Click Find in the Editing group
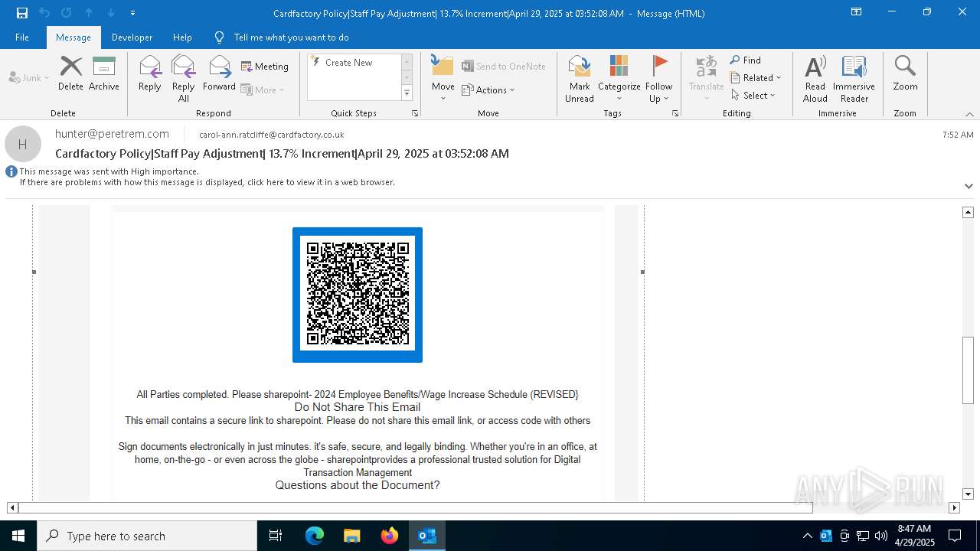Image resolution: width=980 pixels, height=551 pixels. tap(746, 60)
